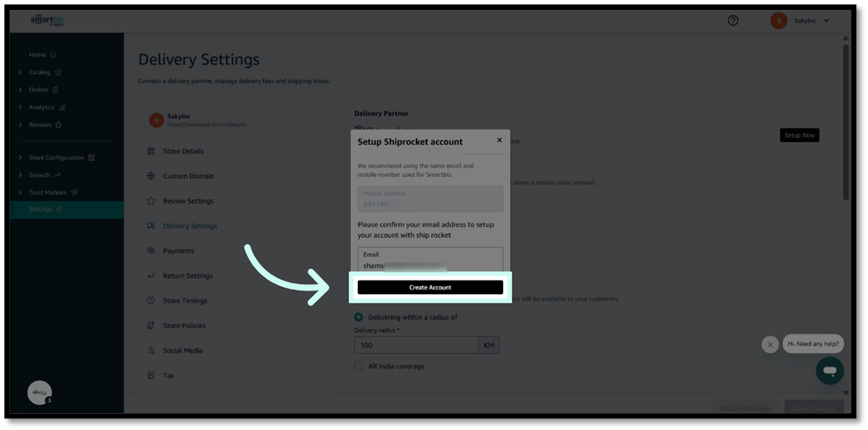Viewport: 868px width, 430px height.
Task: Open the Reviews star section
Action: [40, 124]
